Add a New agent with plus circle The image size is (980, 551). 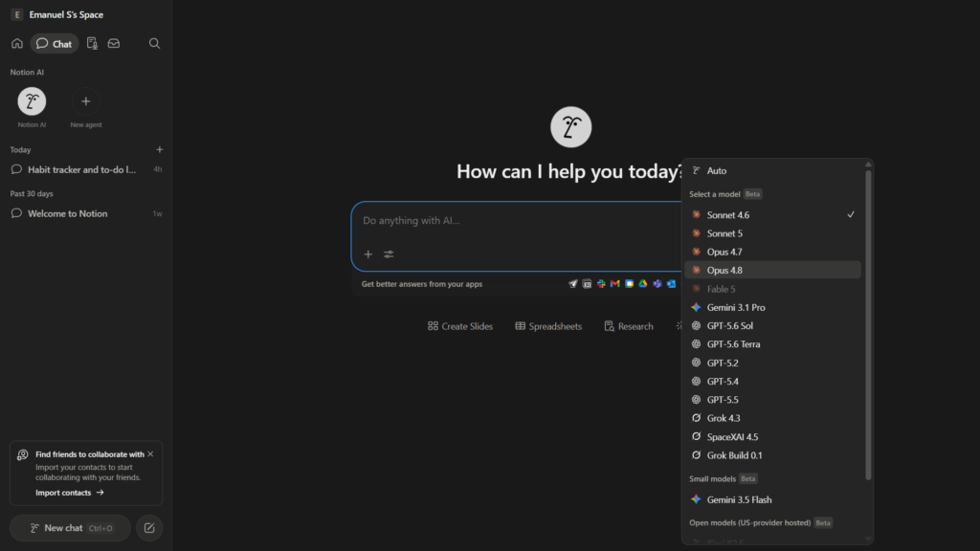click(x=85, y=101)
